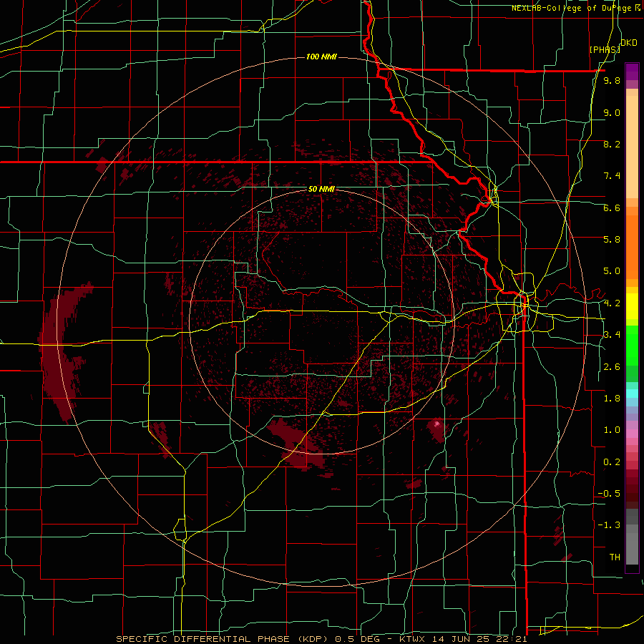Pick the cyan segment of the color bar
644x644 pixels.
(x=632, y=394)
